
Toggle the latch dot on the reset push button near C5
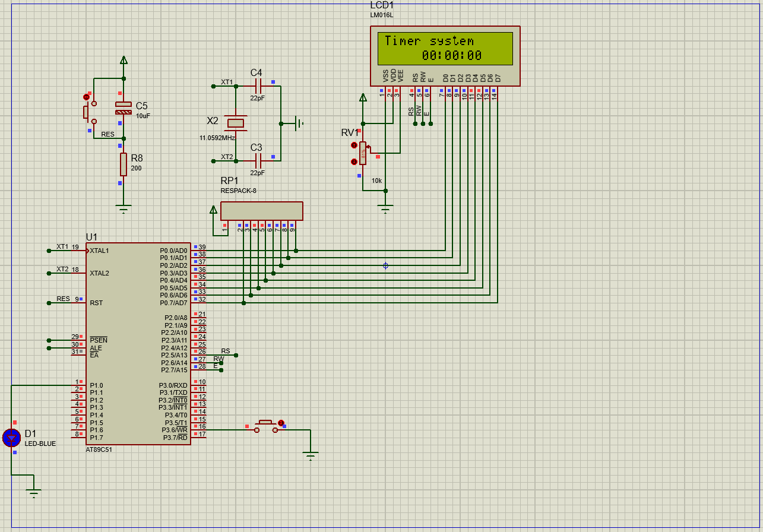pyautogui.click(x=86, y=97)
